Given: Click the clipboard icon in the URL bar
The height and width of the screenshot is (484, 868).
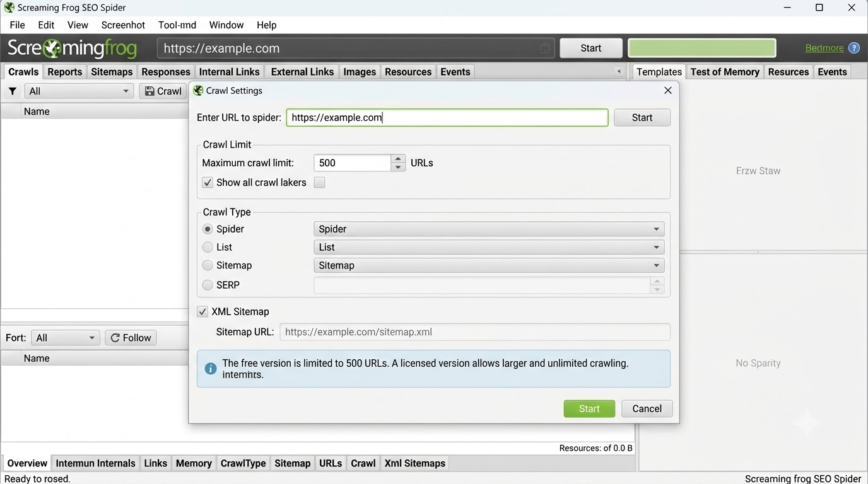Looking at the screenshot, I should pos(545,49).
